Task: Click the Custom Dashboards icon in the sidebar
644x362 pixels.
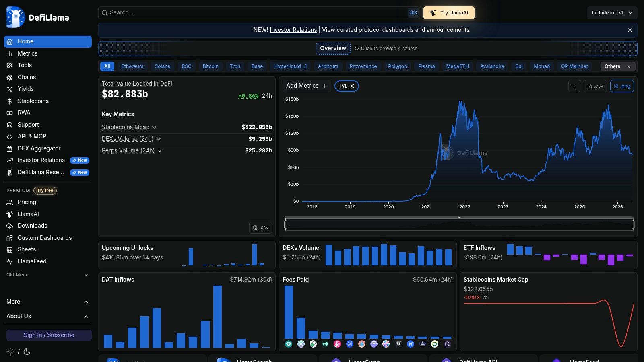Action: coord(10,238)
